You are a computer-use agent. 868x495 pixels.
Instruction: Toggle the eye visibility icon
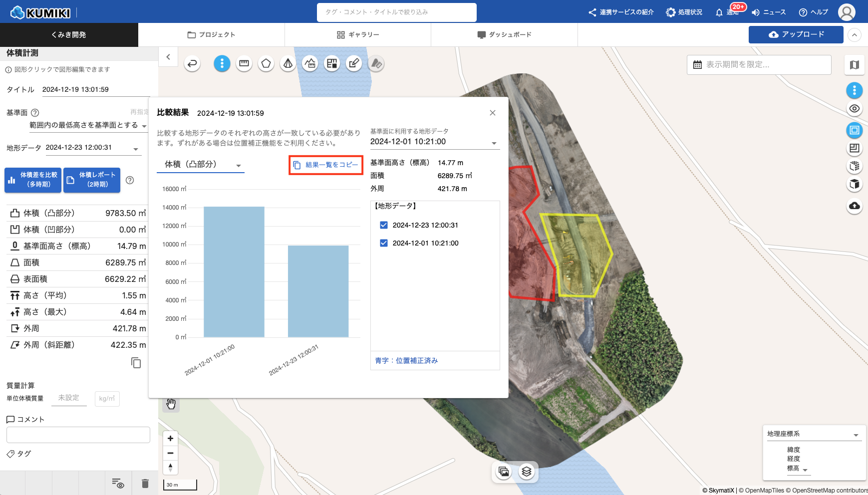pos(855,109)
